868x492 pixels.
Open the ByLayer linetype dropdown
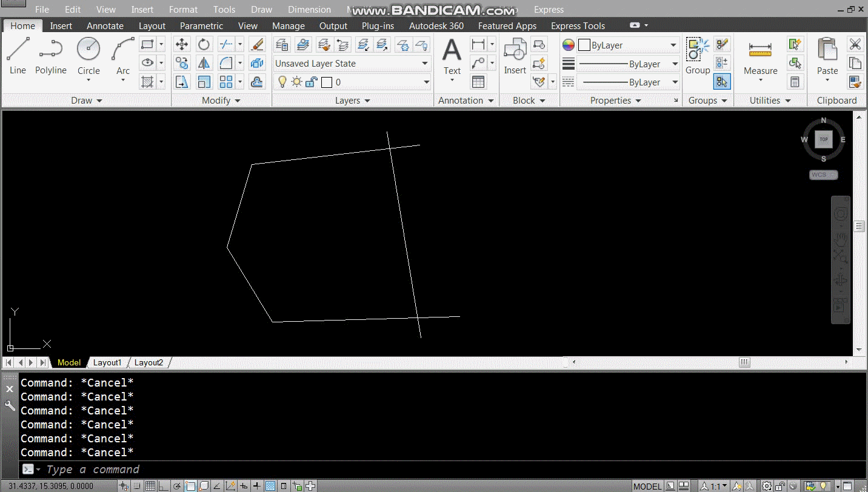coord(628,82)
